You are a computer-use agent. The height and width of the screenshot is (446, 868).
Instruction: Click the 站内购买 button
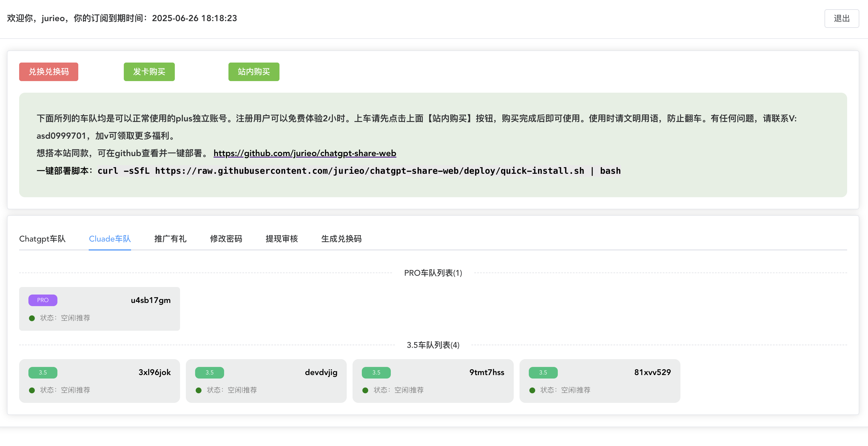pos(253,72)
